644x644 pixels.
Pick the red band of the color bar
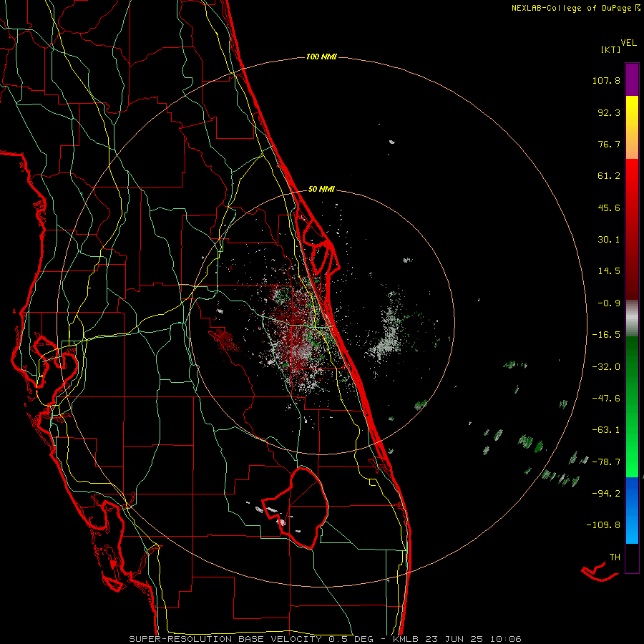[632, 229]
